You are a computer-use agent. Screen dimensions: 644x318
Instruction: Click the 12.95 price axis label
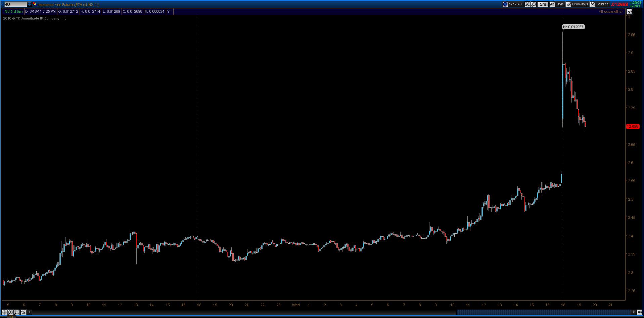630,35
